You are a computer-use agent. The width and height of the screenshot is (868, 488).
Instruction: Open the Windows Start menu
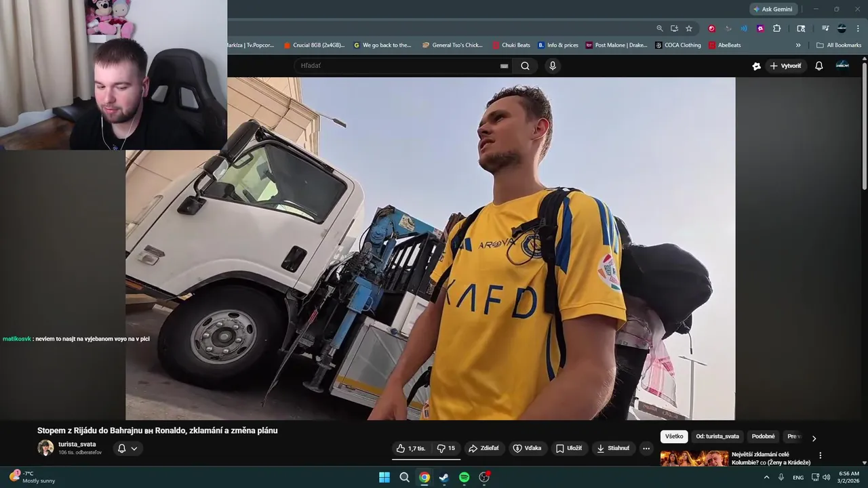(x=384, y=477)
